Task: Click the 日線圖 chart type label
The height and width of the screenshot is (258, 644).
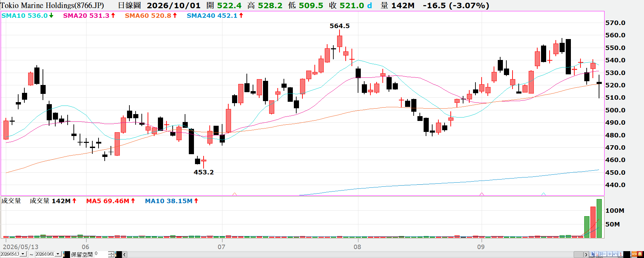Action: point(129,5)
